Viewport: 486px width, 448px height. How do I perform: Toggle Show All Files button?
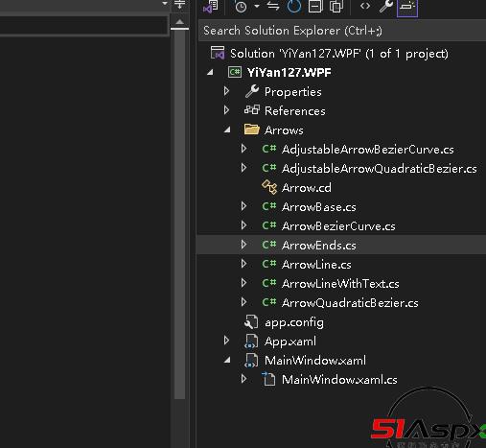click(336, 6)
